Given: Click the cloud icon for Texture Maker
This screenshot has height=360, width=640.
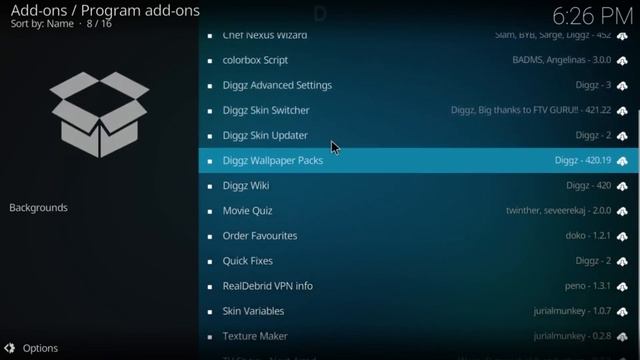Looking at the screenshot, I should coord(622,337).
